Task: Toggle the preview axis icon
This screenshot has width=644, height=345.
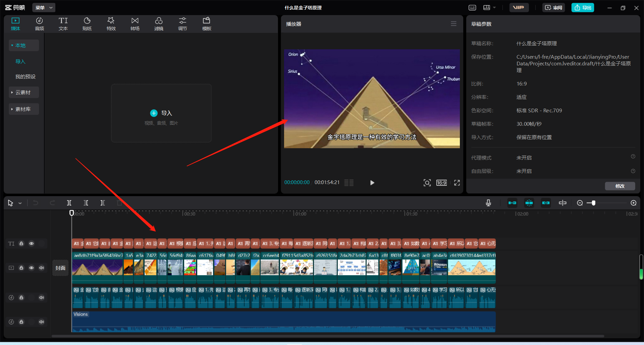Action: [x=562, y=203]
